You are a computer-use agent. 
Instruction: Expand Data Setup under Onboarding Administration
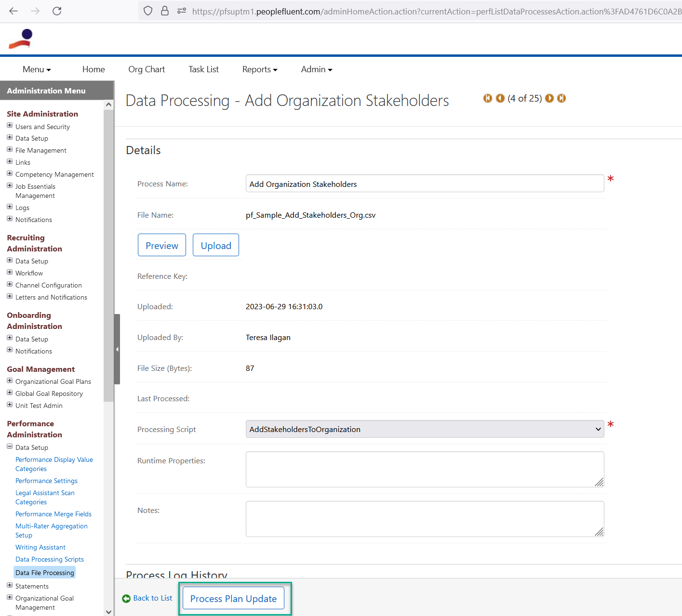point(10,338)
